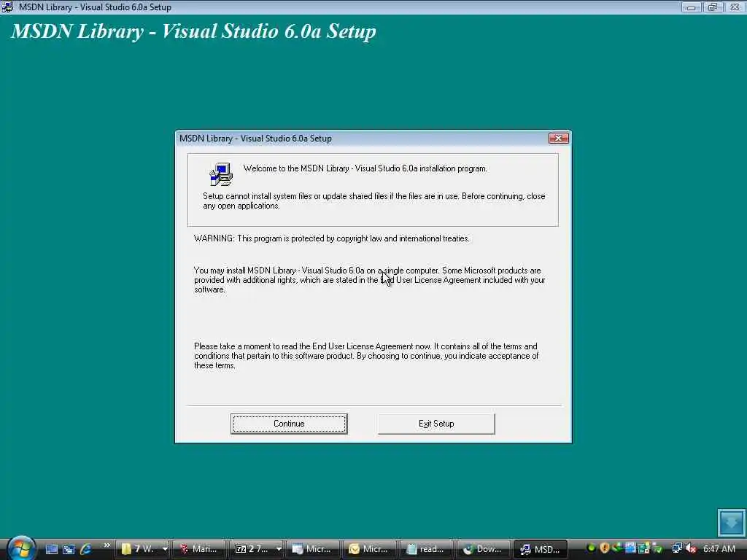
Task: Switch to the 'read...' notepad taskbar button
Action: tap(426, 549)
